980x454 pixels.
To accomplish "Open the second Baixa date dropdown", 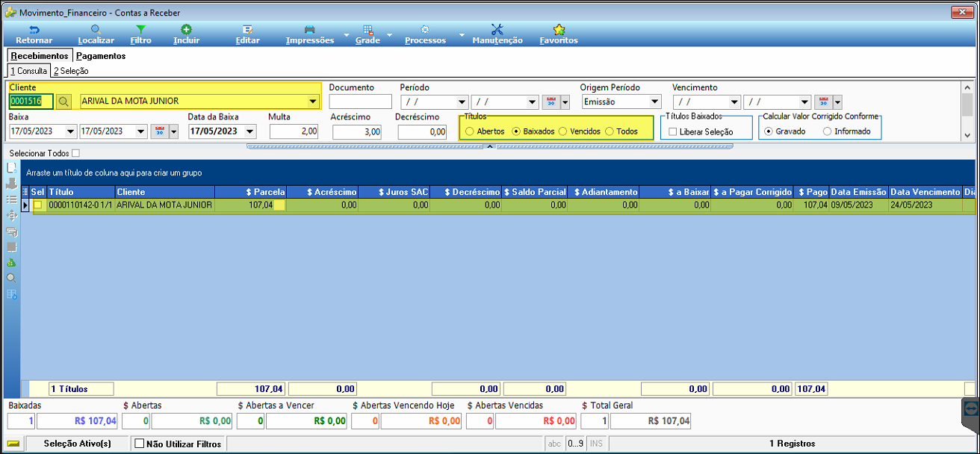I will point(142,131).
